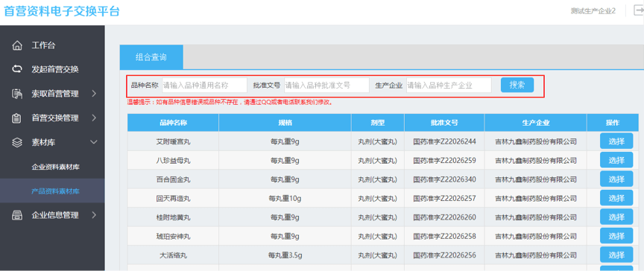This screenshot has height=271, width=644.
Task: Click the 品种名称 column header
Action: click(173, 123)
